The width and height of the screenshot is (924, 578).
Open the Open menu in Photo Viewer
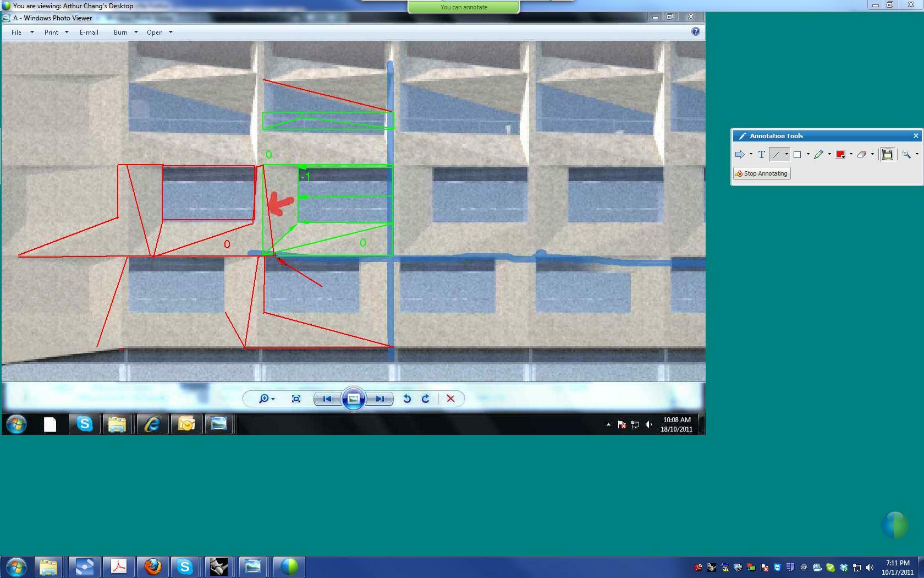(x=159, y=32)
